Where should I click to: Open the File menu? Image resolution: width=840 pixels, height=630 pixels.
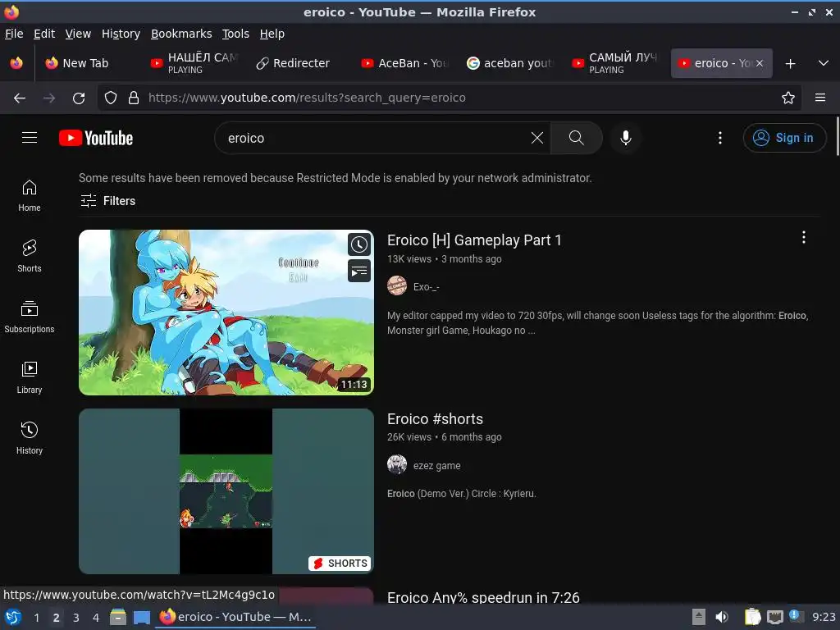(x=14, y=34)
